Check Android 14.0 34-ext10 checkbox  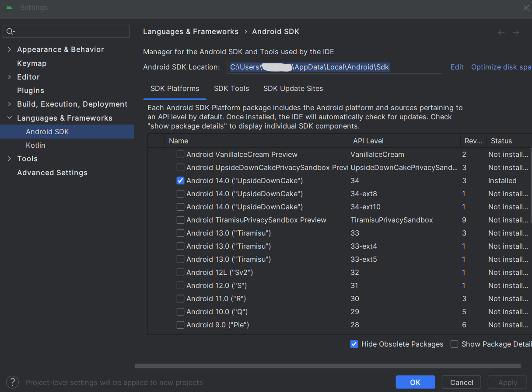coord(180,207)
